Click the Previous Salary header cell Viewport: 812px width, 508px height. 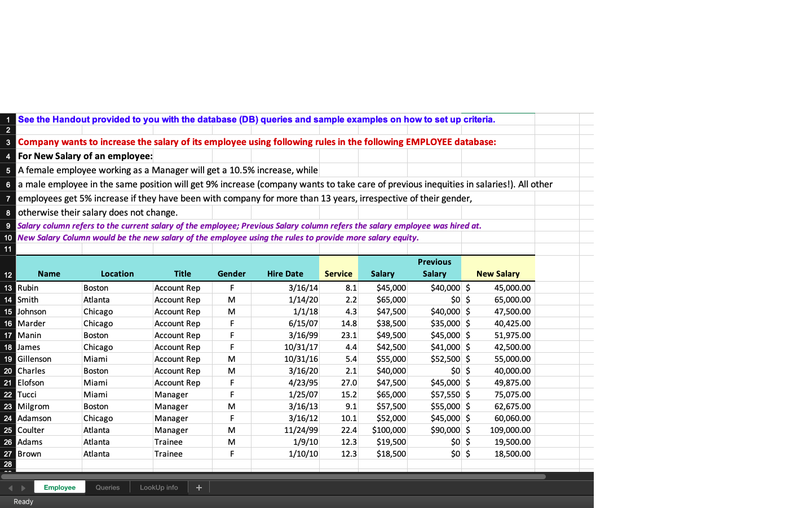click(x=434, y=268)
